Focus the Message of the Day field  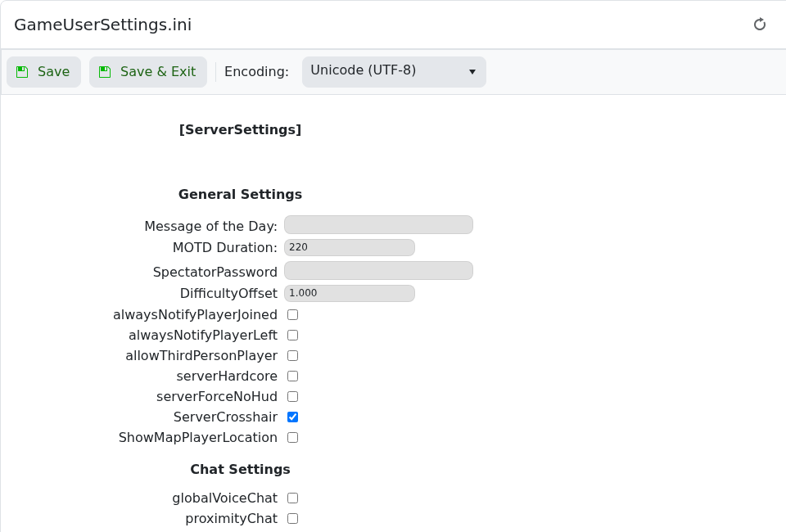point(378,225)
